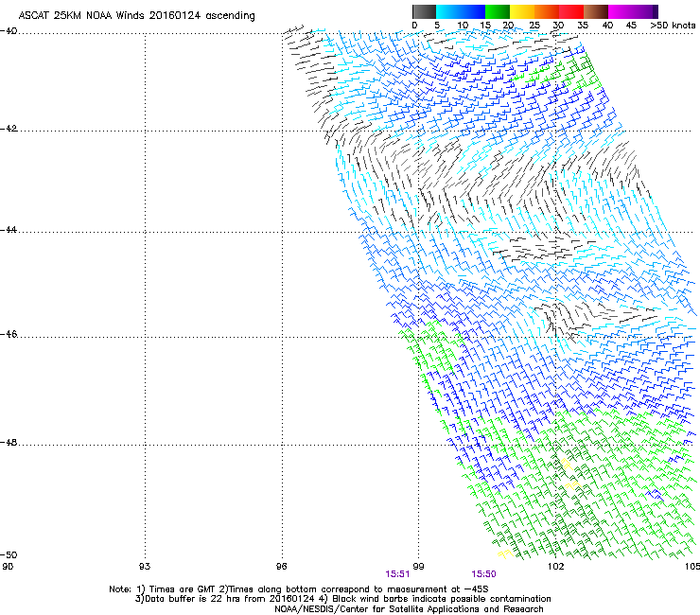Viewport: 700px width, 615px height.
Task: Click the '35' label under the legend
Action: tap(583, 26)
